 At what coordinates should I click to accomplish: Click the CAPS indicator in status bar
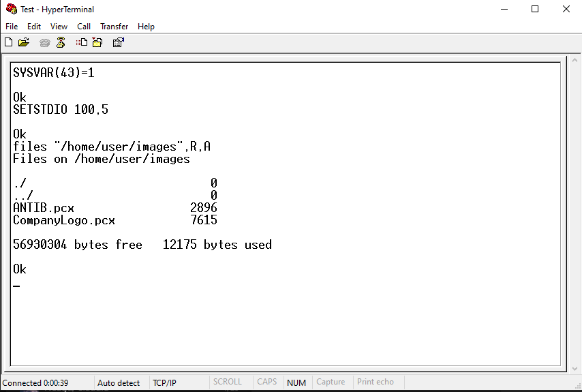click(x=267, y=382)
